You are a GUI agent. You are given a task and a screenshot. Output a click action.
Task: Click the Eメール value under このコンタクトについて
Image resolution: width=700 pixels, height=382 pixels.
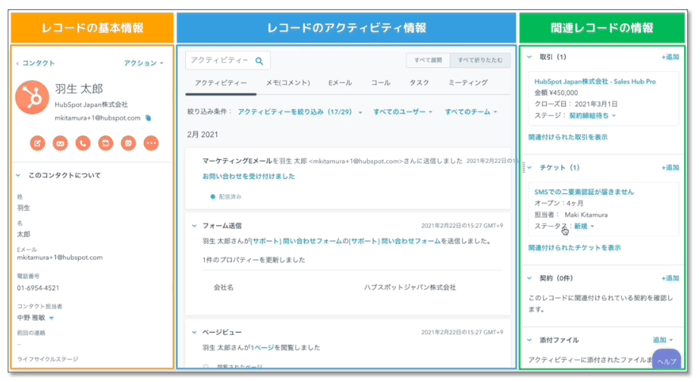[x=60, y=257]
